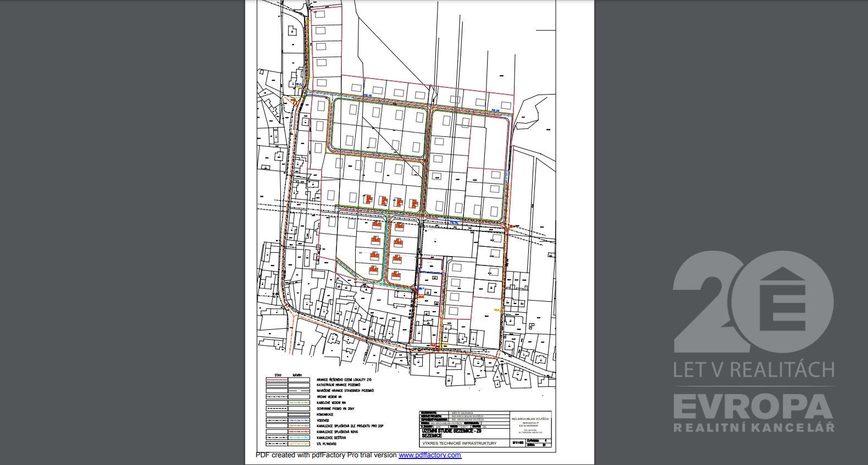868x465 pixels.
Task: Click the VRCHNÍ VEDENÍ VN legend label
Action: (x=330, y=396)
